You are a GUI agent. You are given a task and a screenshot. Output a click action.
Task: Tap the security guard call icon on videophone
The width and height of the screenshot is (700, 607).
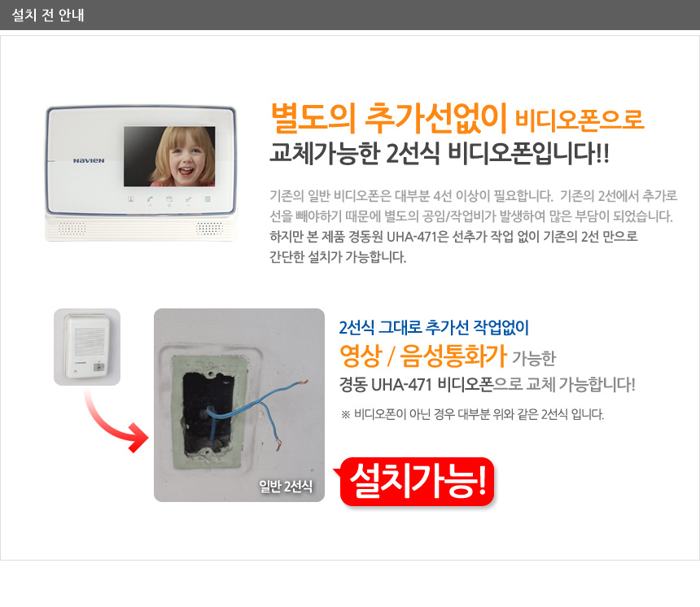pyautogui.click(x=169, y=200)
